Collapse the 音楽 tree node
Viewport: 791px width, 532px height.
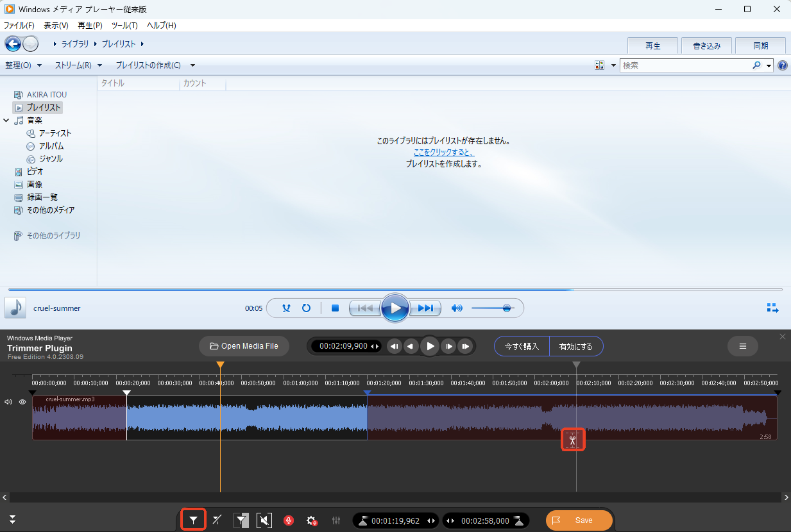pos(6,121)
